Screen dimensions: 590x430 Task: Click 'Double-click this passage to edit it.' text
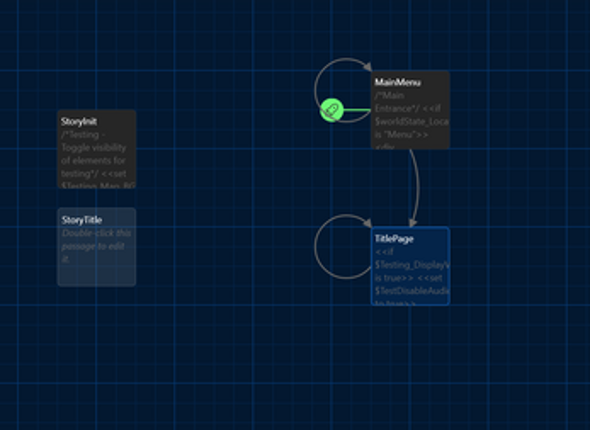96,246
